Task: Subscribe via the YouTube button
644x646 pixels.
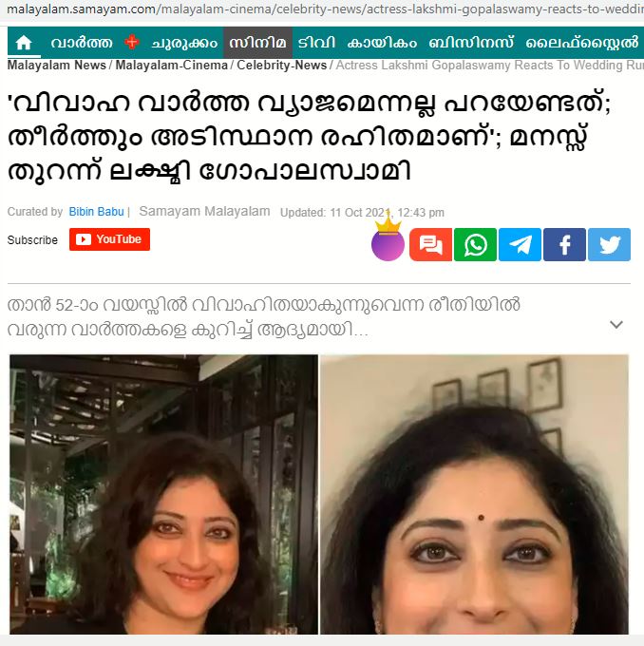Action: point(109,239)
